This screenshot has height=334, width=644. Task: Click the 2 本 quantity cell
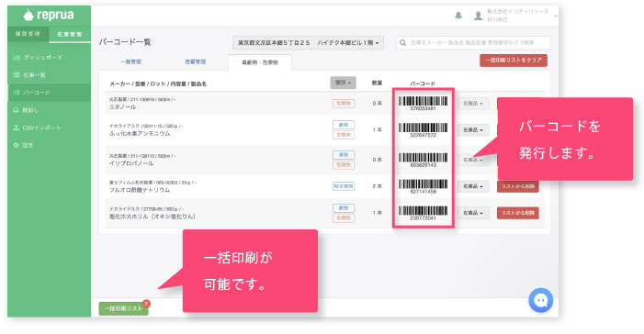(377, 186)
